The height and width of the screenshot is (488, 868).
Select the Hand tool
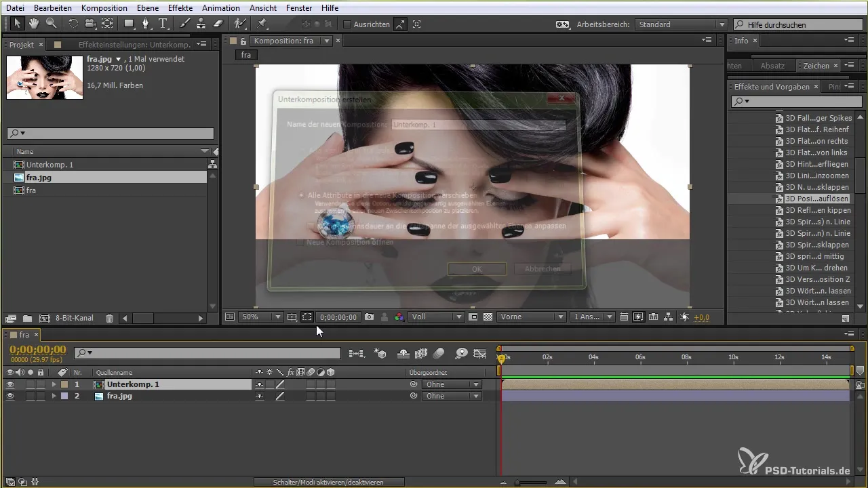(x=34, y=24)
